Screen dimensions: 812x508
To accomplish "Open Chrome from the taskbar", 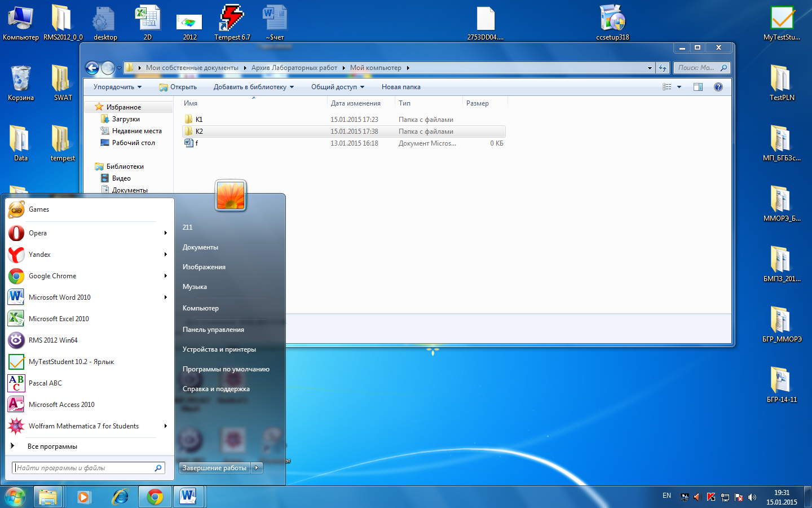I will 155,497.
